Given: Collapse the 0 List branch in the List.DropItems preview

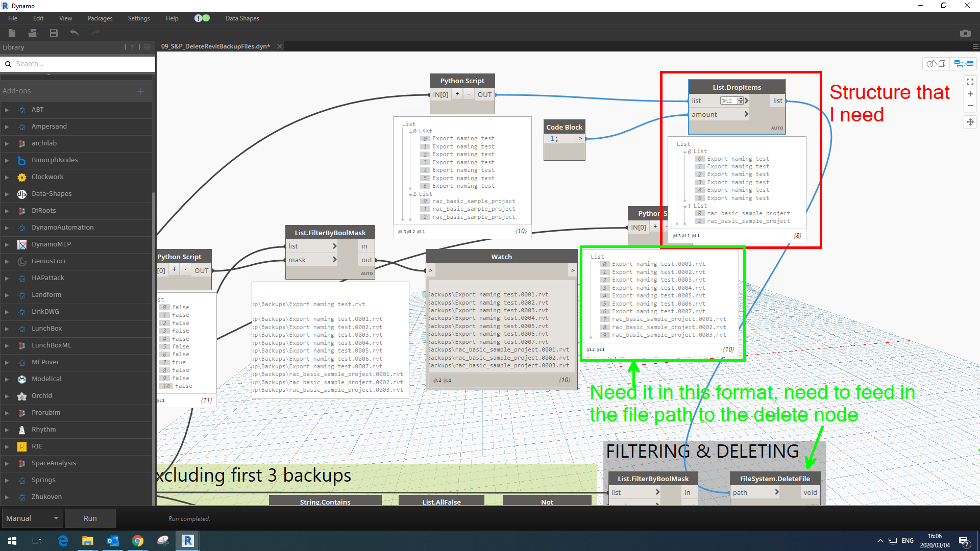Looking at the screenshot, I should pos(685,152).
